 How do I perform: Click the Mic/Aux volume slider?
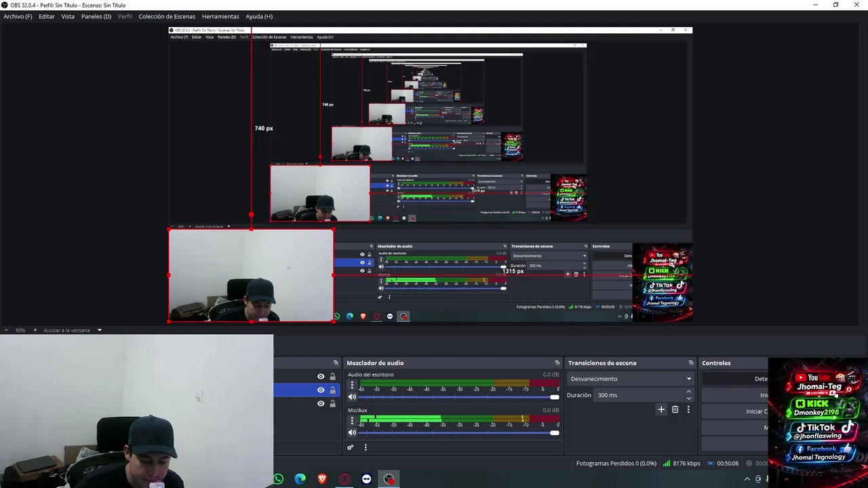[459, 432]
